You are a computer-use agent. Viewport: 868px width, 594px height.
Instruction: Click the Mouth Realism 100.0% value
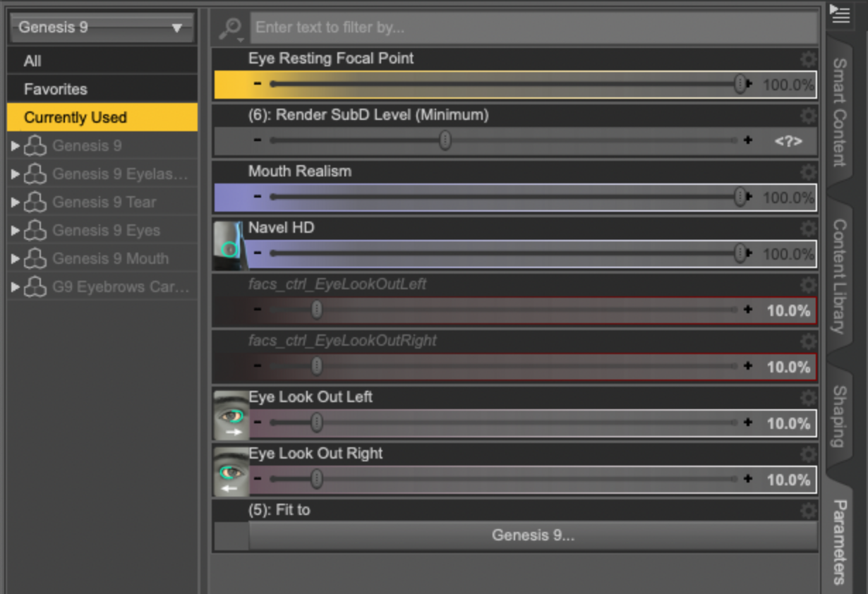coord(788,198)
